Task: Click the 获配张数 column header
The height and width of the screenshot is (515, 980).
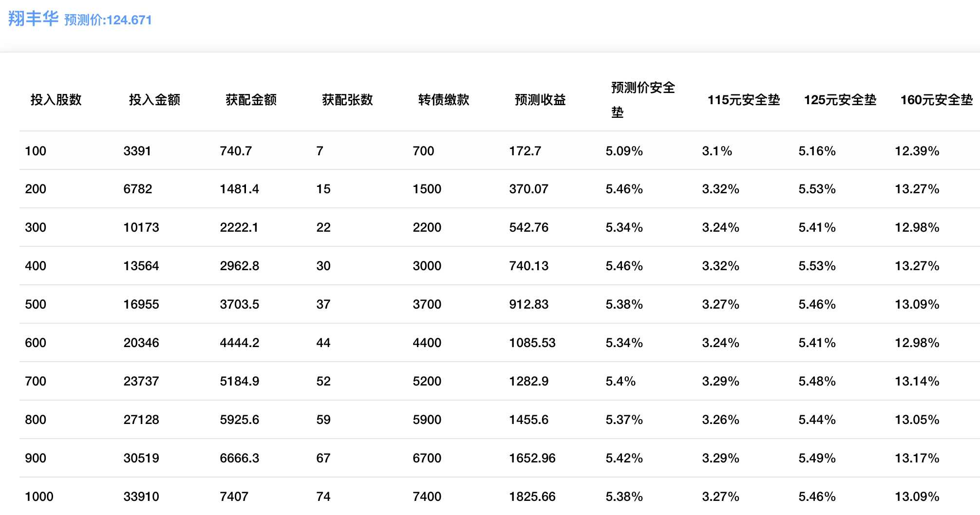Action: pos(347,100)
